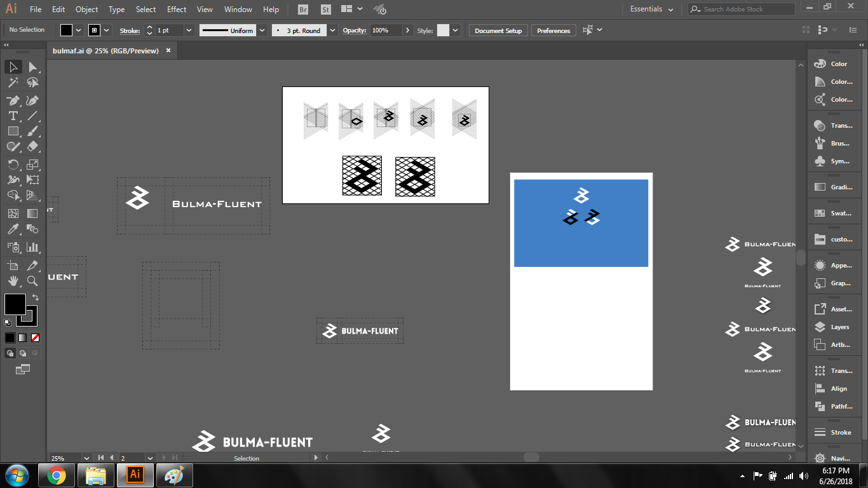Image resolution: width=868 pixels, height=488 pixels.
Task: Open the stroke weight dropdown
Action: (x=189, y=30)
